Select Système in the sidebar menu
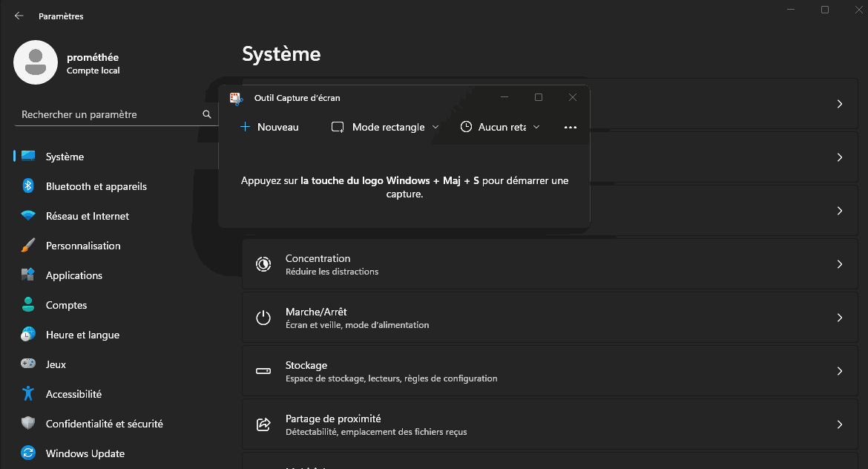868x469 pixels. [62, 157]
